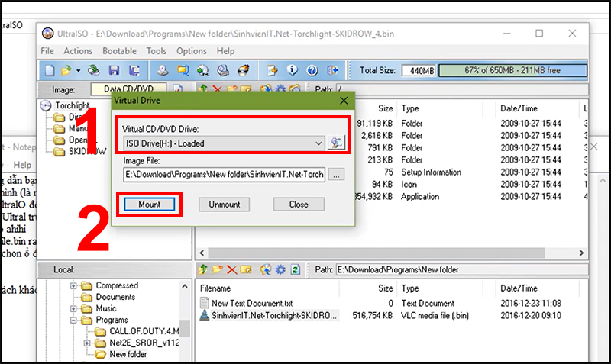Click the Open file toolbar icon
The width and height of the screenshot is (611, 364).
(66, 70)
